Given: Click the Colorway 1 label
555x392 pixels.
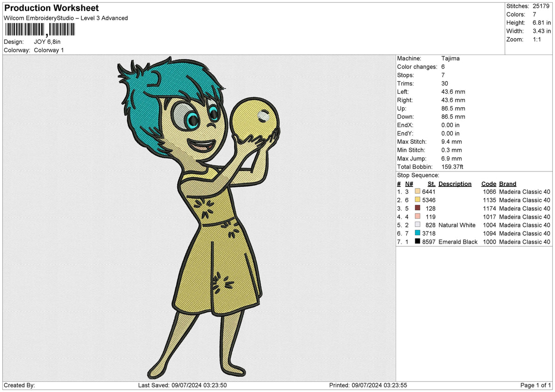Looking at the screenshot, I should coord(49,50).
